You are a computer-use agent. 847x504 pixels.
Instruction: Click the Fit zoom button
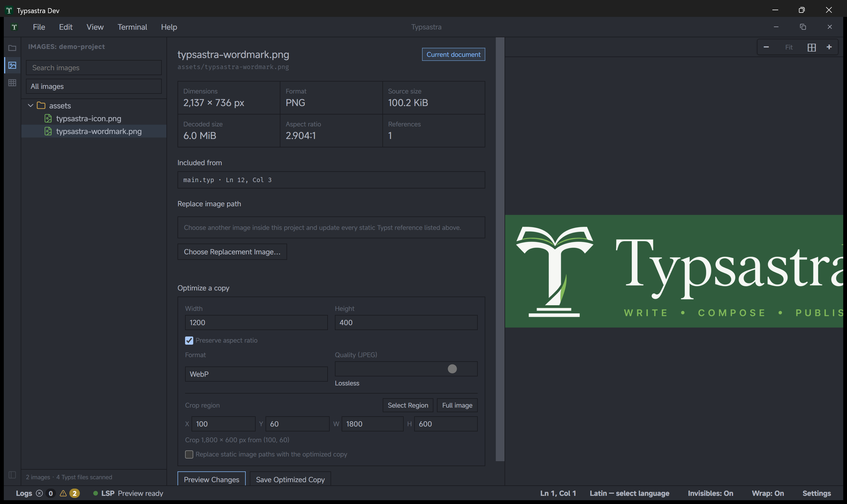pyautogui.click(x=789, y=47)
